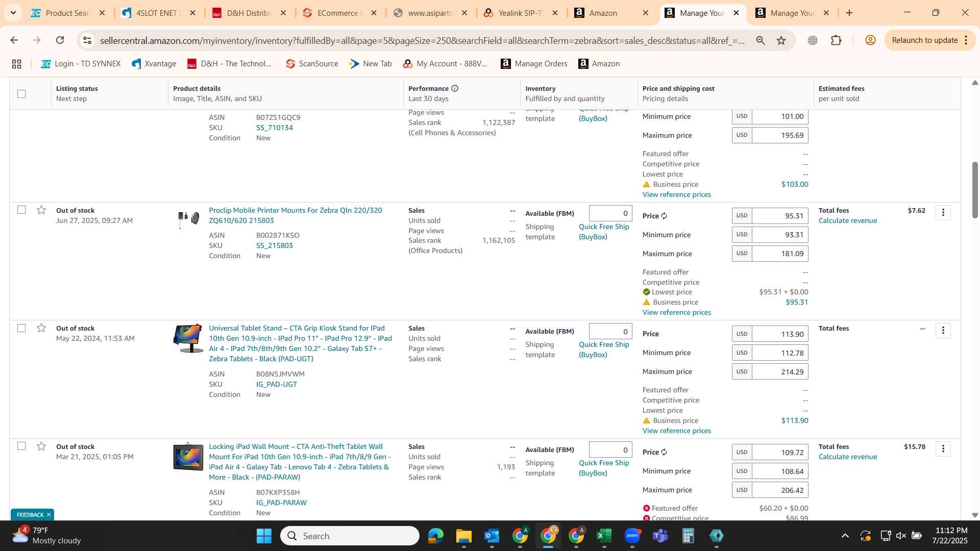Click Calculate revenue for the $15.78 fees row
980x551 pixels.
point(847,457)
